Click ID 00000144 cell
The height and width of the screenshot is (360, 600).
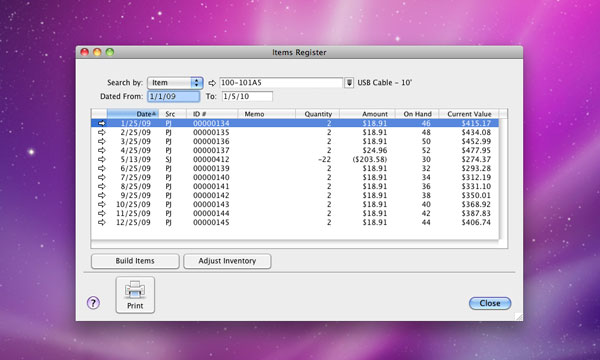[x=211, y=213]
